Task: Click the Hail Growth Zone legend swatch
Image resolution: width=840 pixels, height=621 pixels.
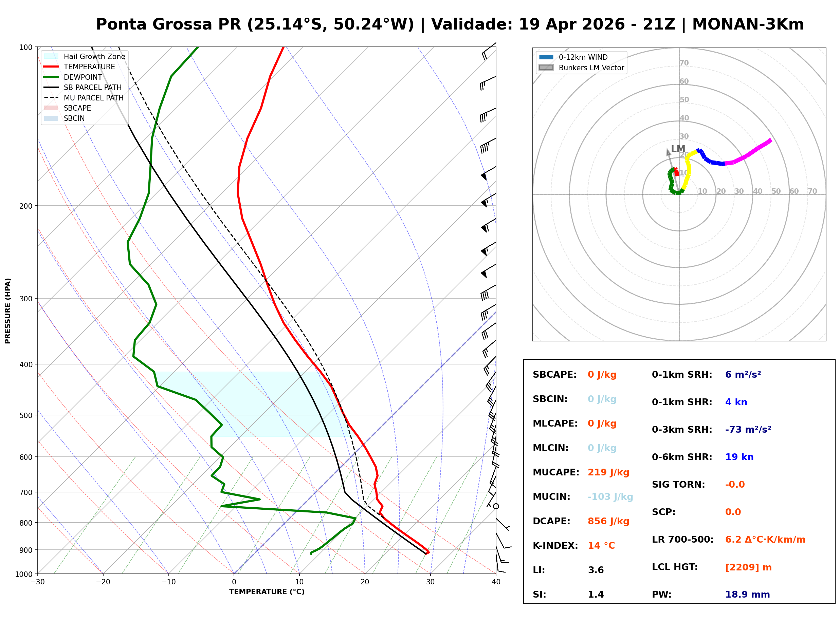Action: 51,56
